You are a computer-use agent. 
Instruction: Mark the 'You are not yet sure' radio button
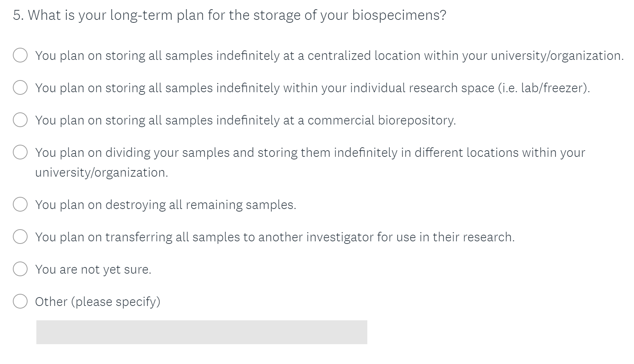(x=20, y=269)
